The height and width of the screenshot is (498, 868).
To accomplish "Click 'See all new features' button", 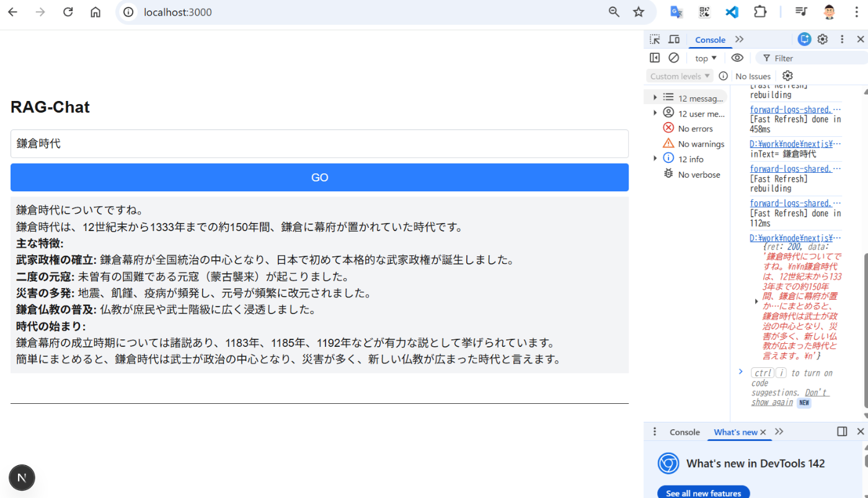I will 703,493.
